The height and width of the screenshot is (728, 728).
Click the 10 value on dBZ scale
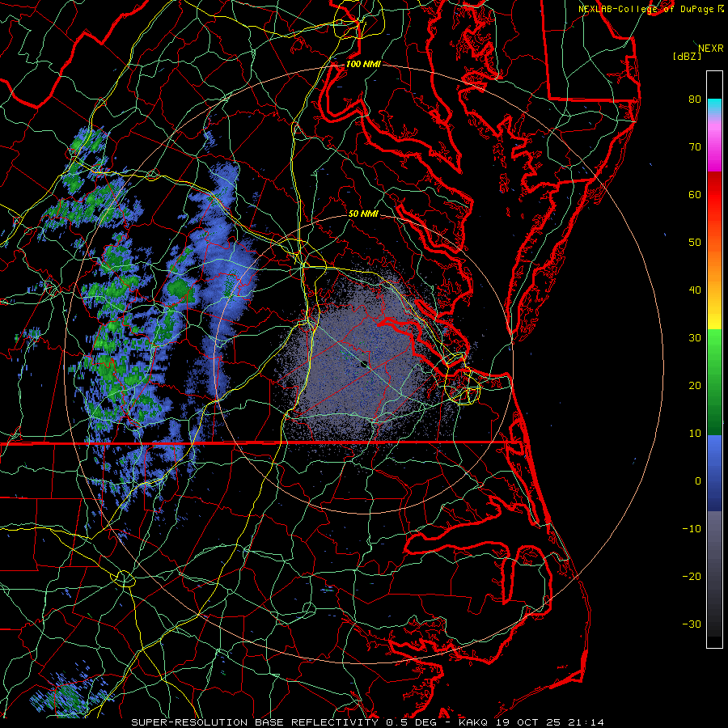(x=695, y=434)
